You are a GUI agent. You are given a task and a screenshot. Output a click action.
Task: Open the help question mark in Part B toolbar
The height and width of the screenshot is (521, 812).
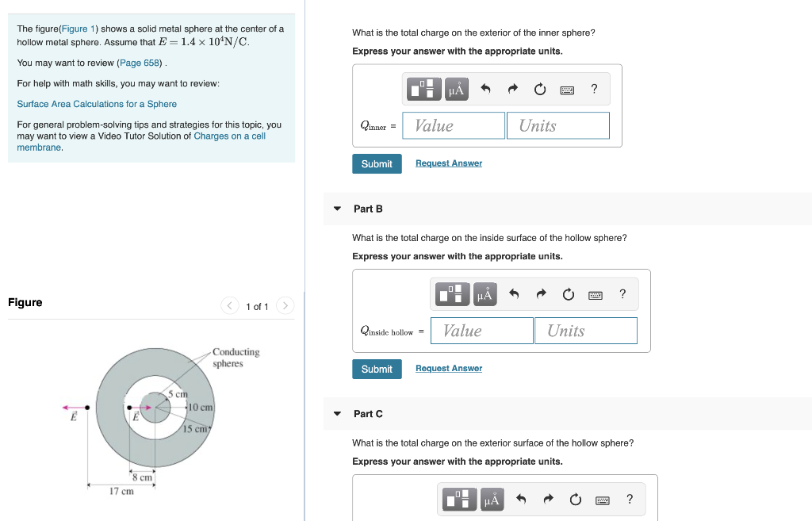tap(622, 293)
